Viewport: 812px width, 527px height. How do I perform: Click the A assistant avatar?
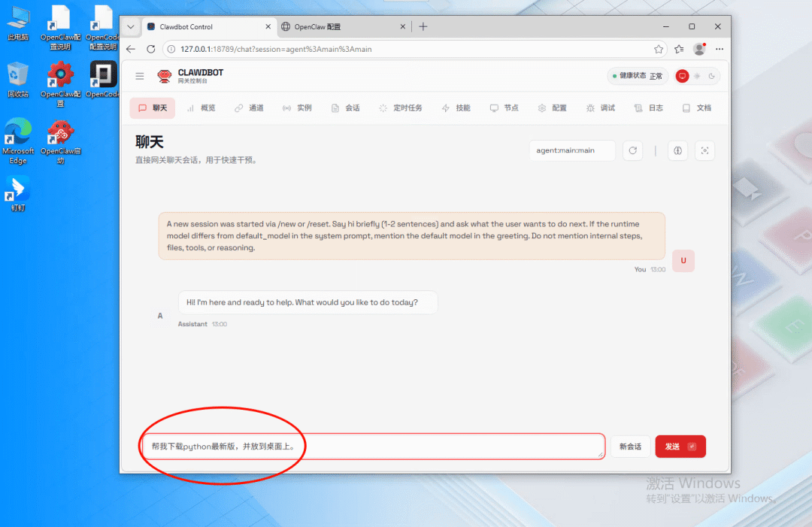click(x=160, y=316)
